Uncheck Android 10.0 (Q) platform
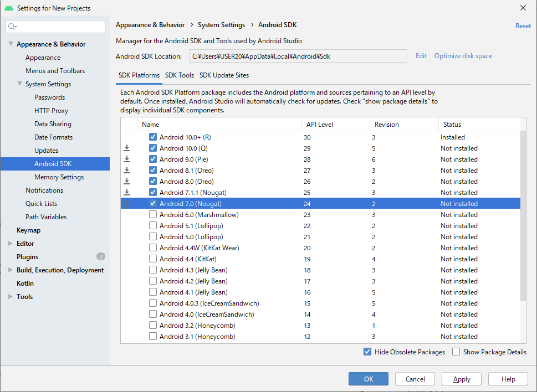 point(153,148)
